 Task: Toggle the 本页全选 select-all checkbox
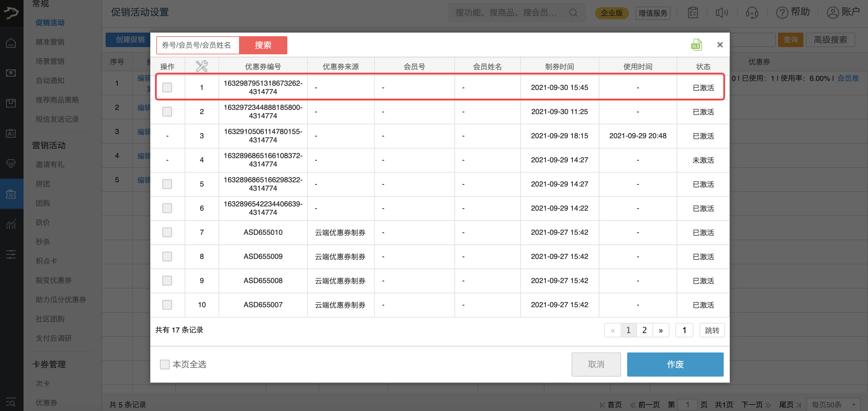(x=164, y=364)
